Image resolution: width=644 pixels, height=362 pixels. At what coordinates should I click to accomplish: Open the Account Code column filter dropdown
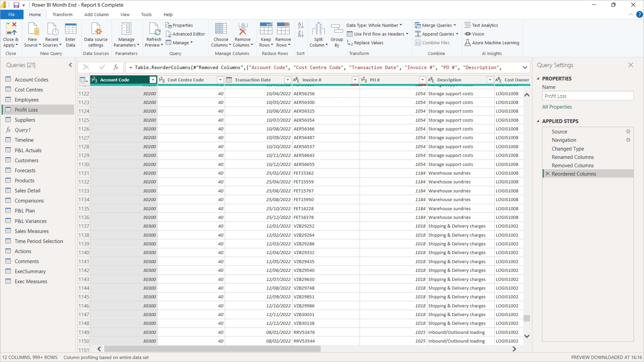(x=153, y=80)
